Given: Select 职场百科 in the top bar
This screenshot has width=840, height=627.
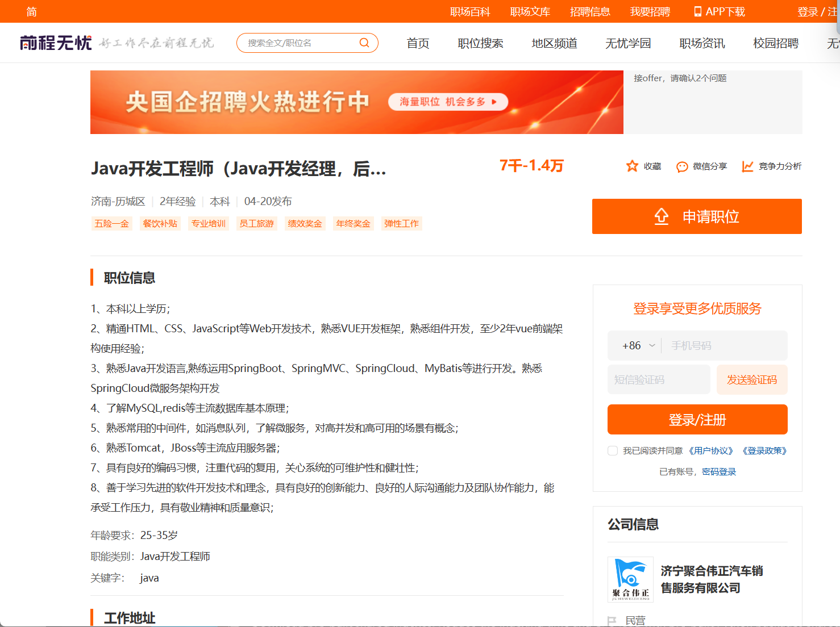Looking at the screenshot, I should [469, 11].
